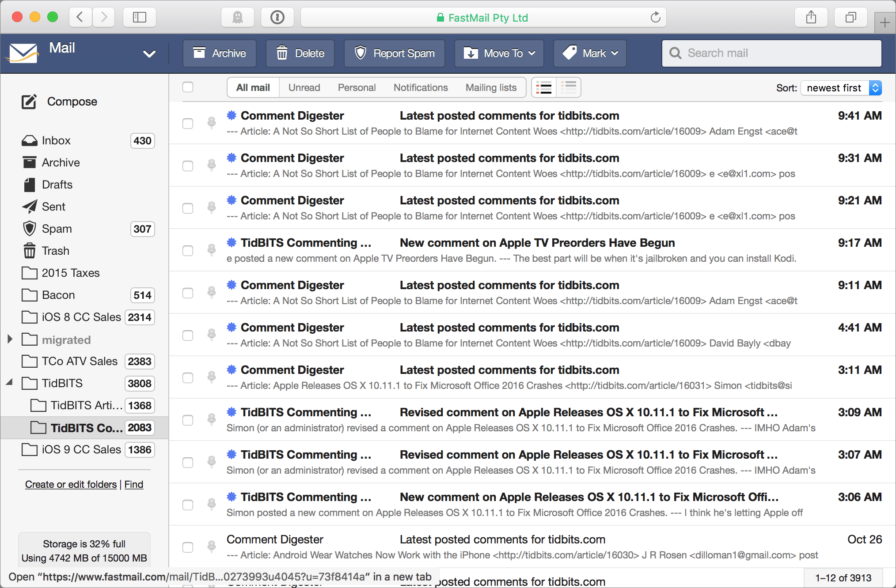This screenshot has height=588, width=896.
Task: Open the Trash folder icon
Action: (29, 250)
